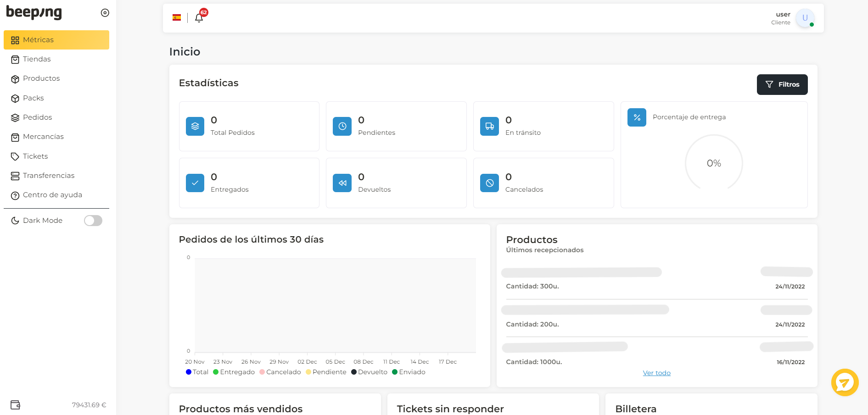Click the Cancelados ban icon

[x=489, y=183]
